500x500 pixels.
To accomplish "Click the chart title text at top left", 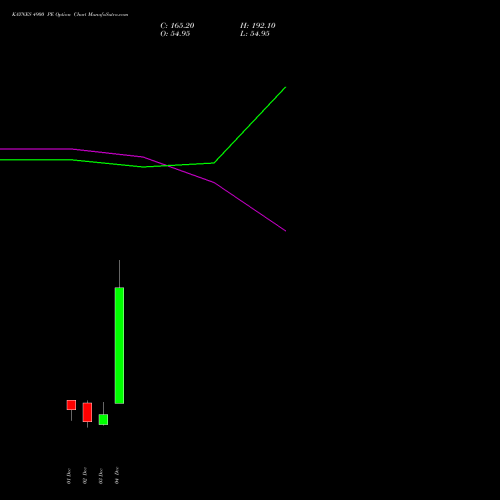I will click(70, 15).
